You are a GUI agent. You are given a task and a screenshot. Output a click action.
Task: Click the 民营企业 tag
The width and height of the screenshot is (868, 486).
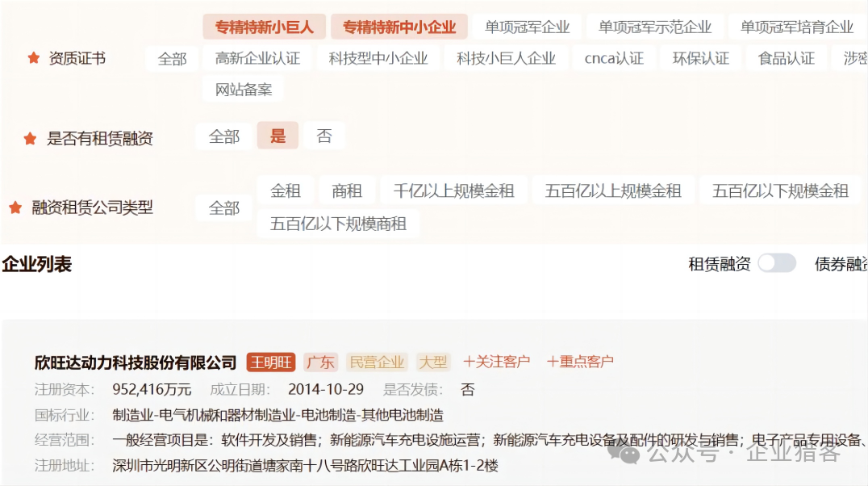[377, 362]
